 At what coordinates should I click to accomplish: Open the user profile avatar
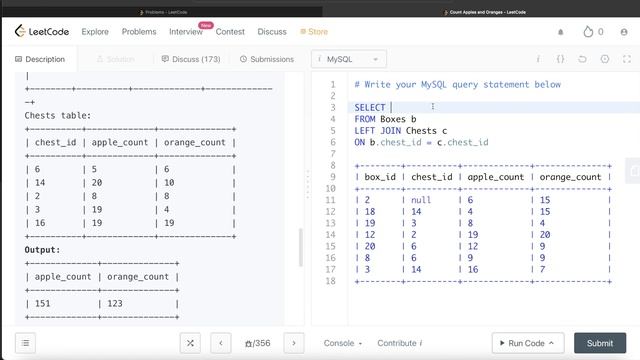click(624, 32)
